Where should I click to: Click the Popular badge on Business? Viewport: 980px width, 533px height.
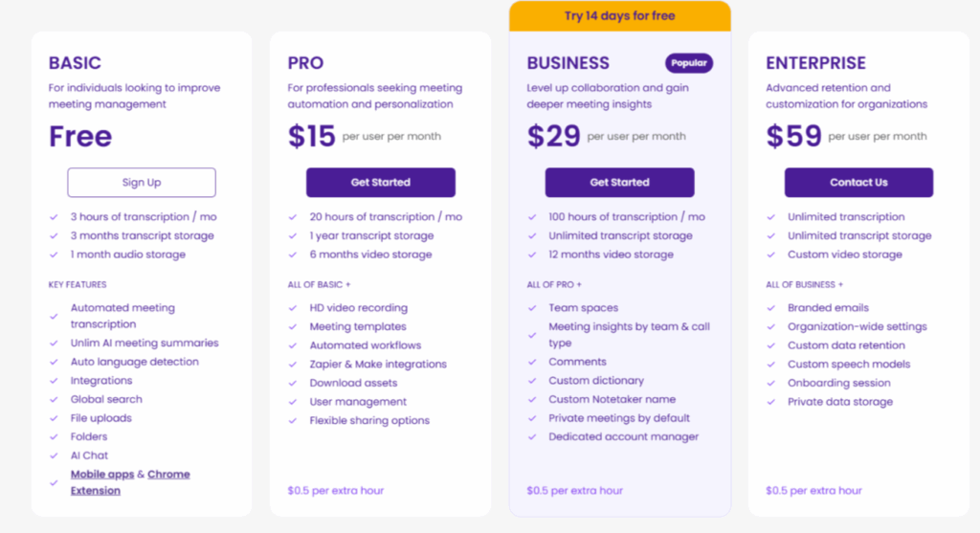coord(689,63)
